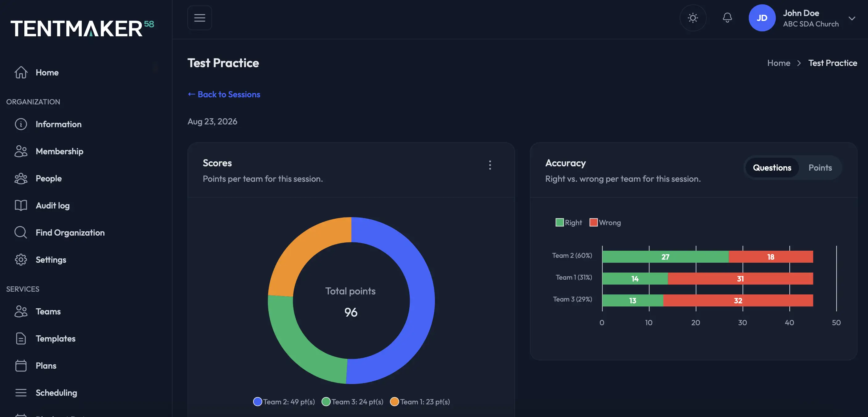Click the Find Organization magnifier icon
868x417 pixels.
pyautogui.click(x=21, y=233)
